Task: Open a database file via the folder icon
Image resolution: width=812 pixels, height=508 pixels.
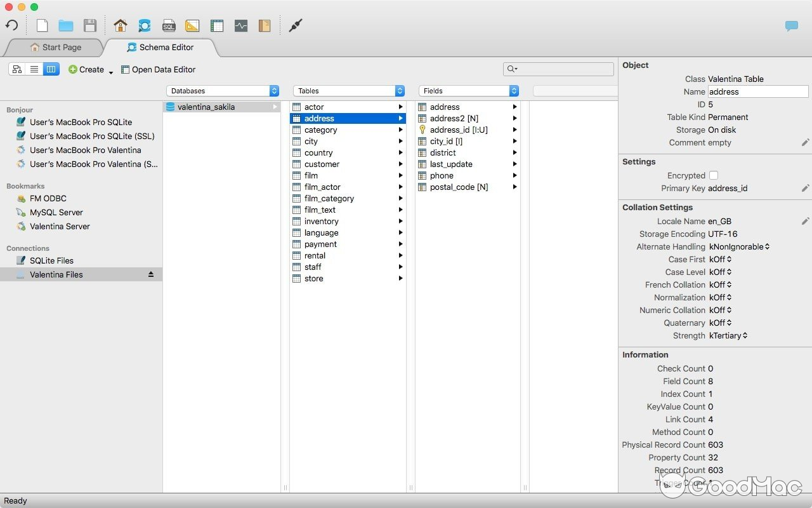Action: coord(66,25)
